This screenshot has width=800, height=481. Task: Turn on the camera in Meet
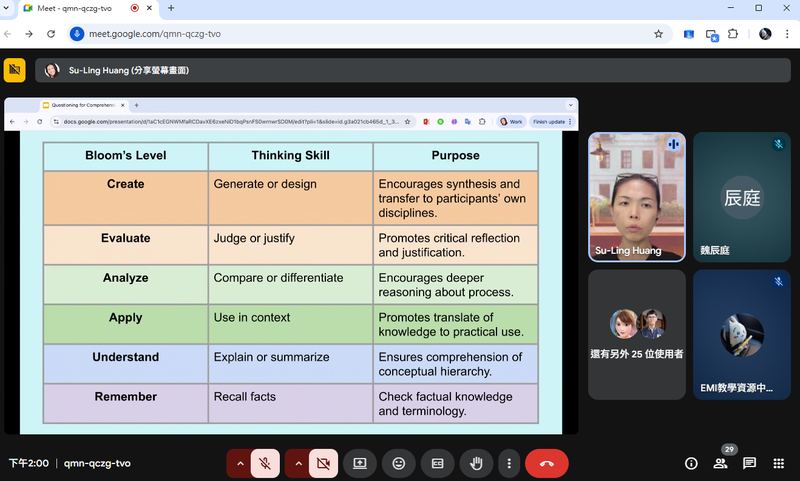(x=322, y=464)
